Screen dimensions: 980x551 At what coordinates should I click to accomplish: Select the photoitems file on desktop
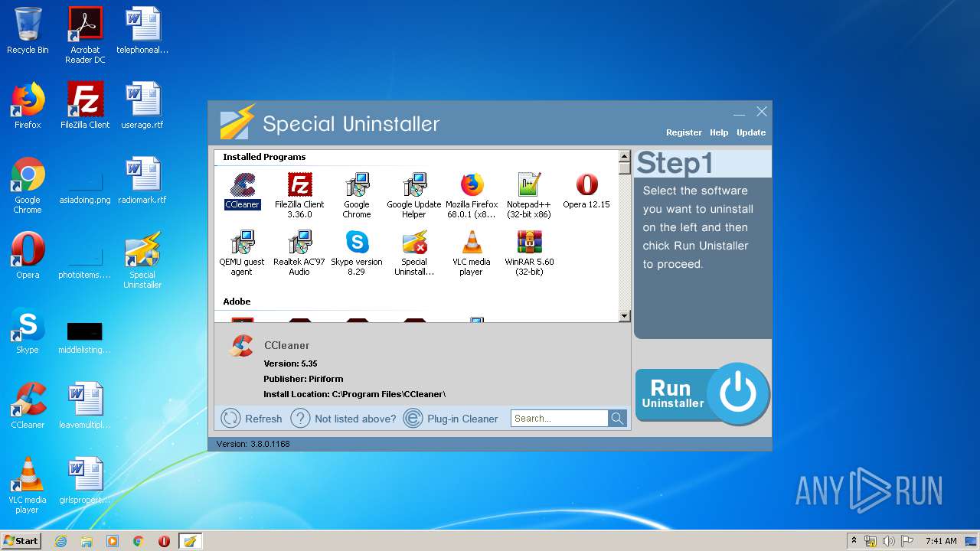pos(85,262)
